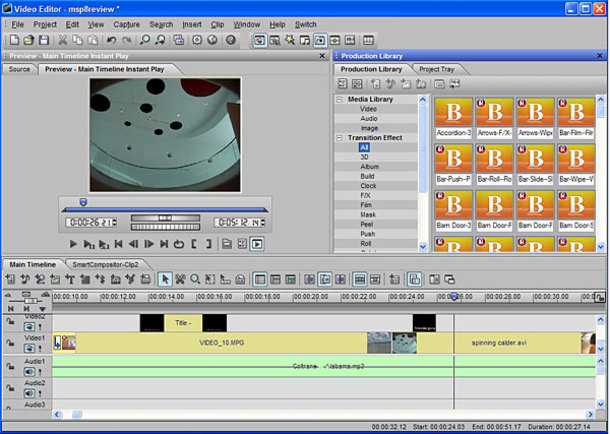This screenshot has height=434, width=610.
Task: Click the New project icon
Action: pos(14,40)
